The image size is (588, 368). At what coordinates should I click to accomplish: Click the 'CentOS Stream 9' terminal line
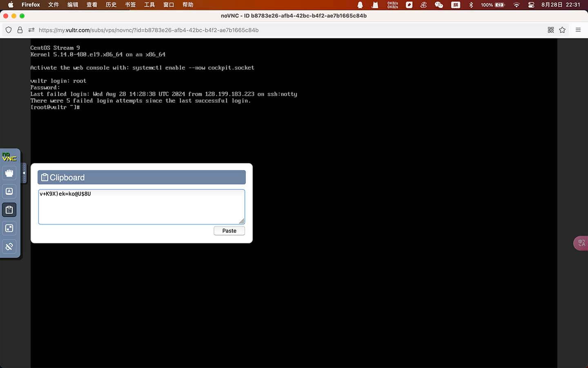(55, 48)
